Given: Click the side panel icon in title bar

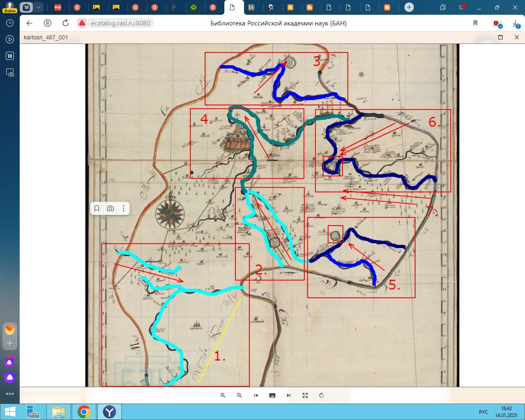Looking at the screenshot, I should tap(443, 7).
